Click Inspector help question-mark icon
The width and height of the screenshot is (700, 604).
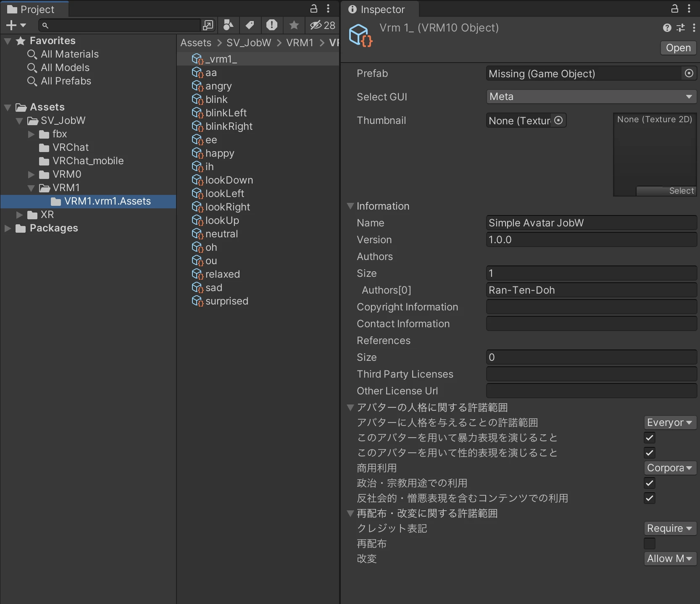(x=667, y=28)
